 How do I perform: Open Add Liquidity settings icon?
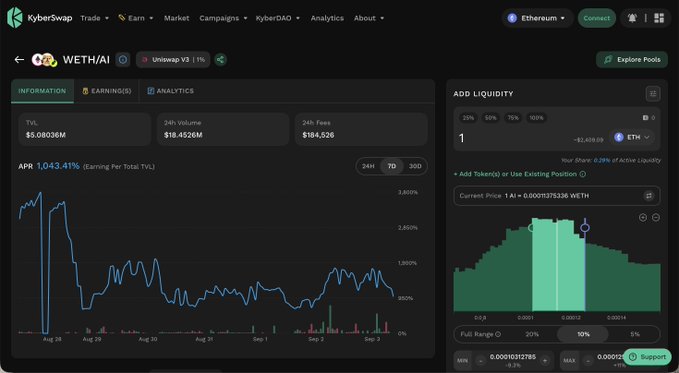tap(653, 94)
